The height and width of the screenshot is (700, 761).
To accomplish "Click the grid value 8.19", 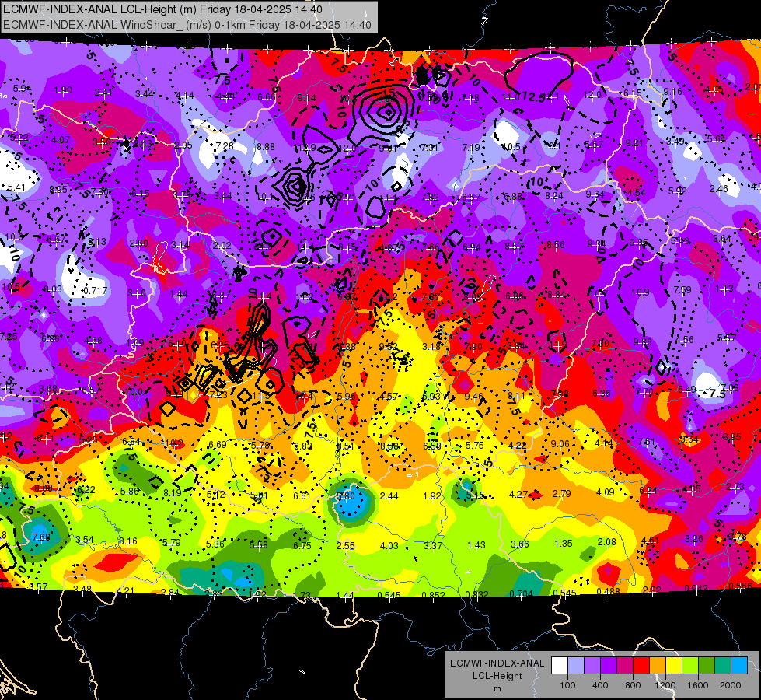I will (173, 494).
